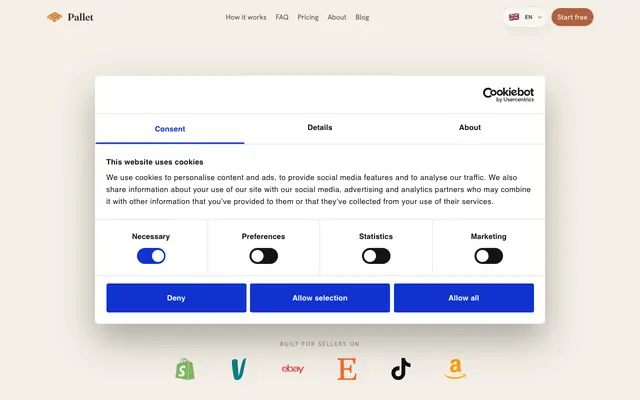This screenshot has height=400, width=640.
Task: Open the Pricing nav link
Action: coord(308,17)
